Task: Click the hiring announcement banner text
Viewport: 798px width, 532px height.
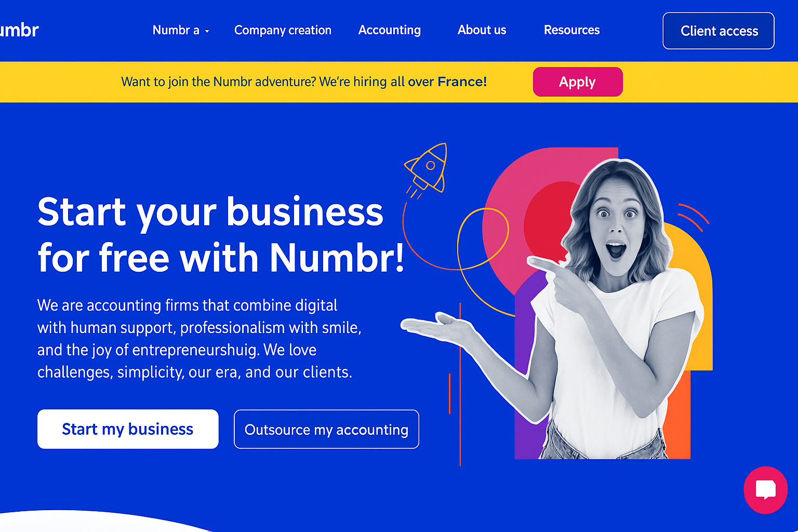Action: click(304, 82)
